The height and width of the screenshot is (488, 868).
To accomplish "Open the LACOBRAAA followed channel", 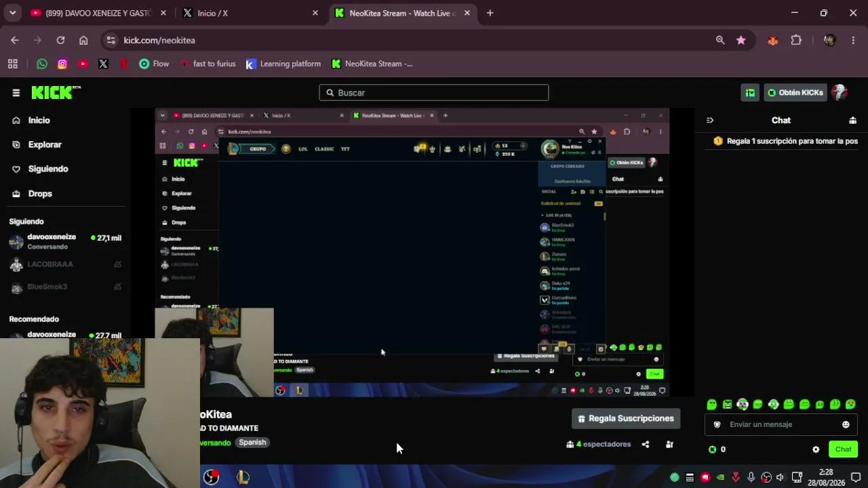I will coord(50,264).
